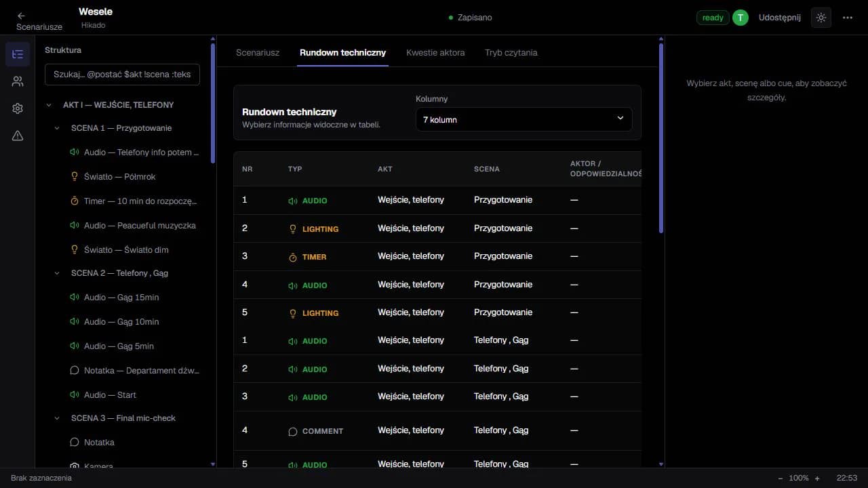Click the stopwatch icon in the TIMER table row
The image size is (868, 488).
tap(293, 258)
